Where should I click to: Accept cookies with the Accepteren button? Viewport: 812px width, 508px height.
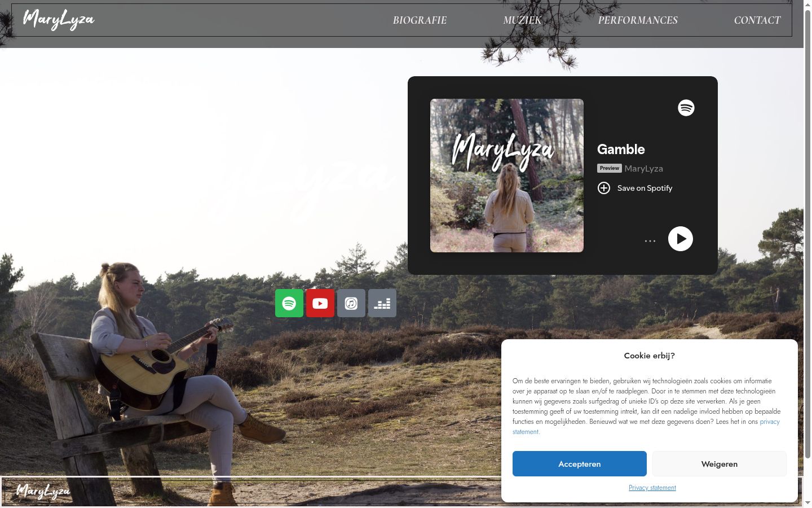click(x=580, y=464)
